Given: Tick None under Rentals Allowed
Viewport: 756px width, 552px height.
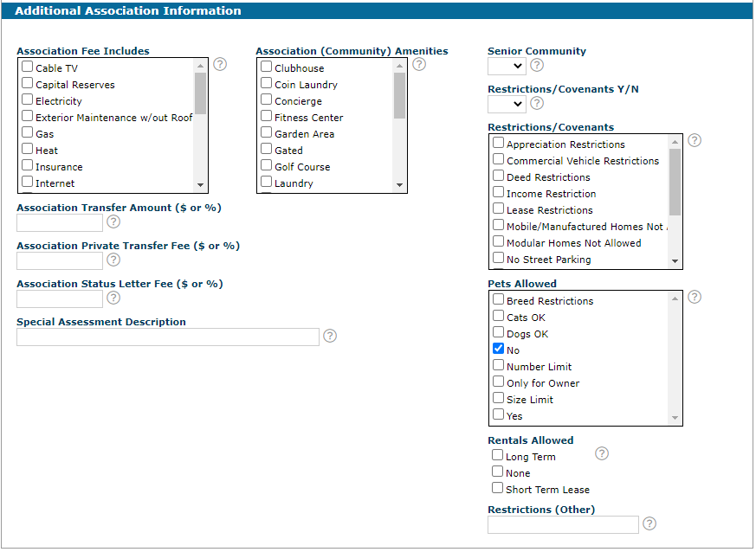Looking at the screenshot, I should point(497,471).
